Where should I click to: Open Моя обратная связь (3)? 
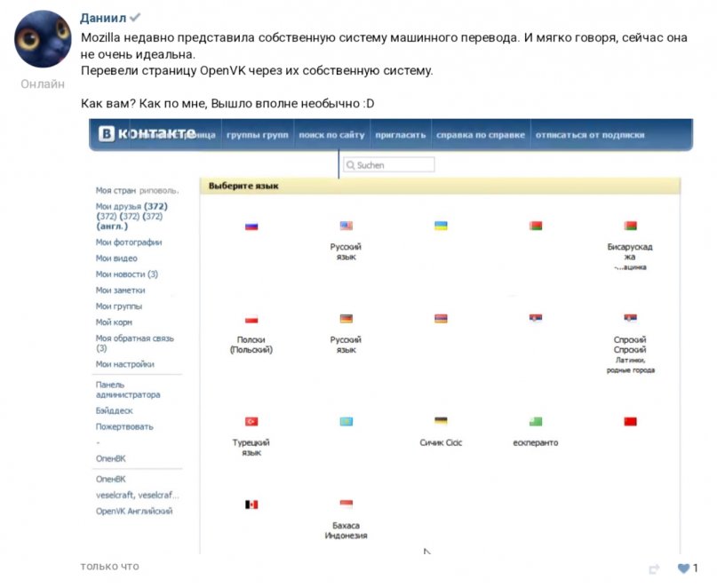pos(135,343)
